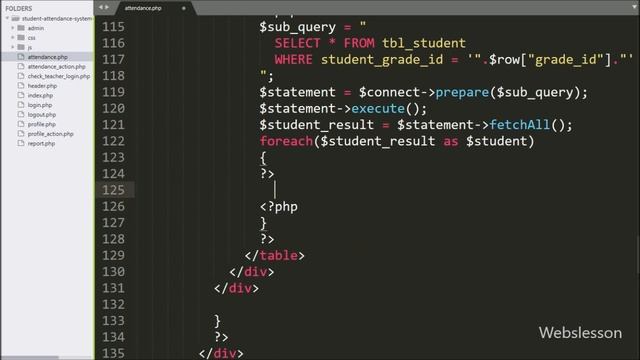The image size is (640, 360).
Task: Click file icon beside attendance_action.php
Action: [x=21, y=66]
